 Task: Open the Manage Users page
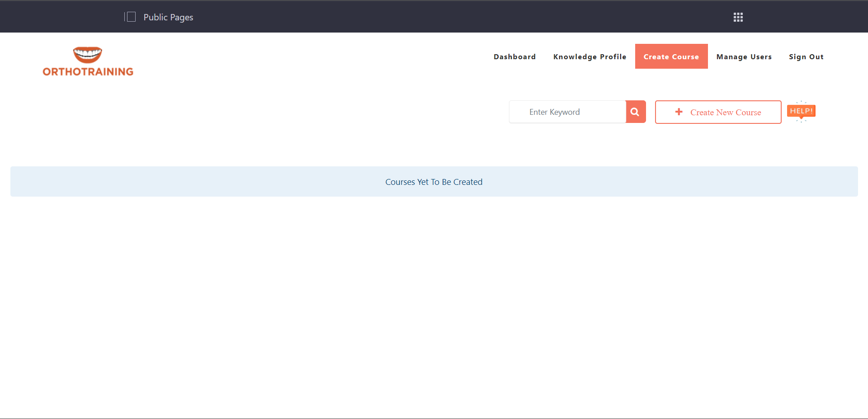pos(744,57)
